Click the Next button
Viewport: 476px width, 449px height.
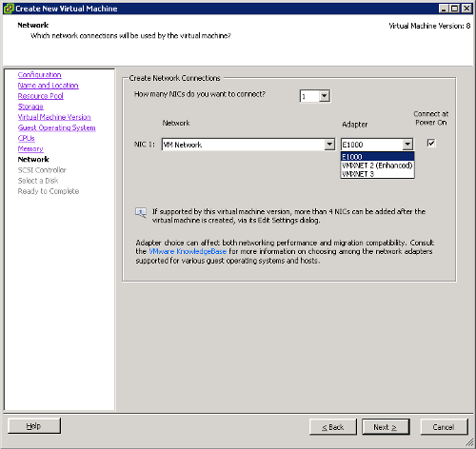click(x=386, y=427)
